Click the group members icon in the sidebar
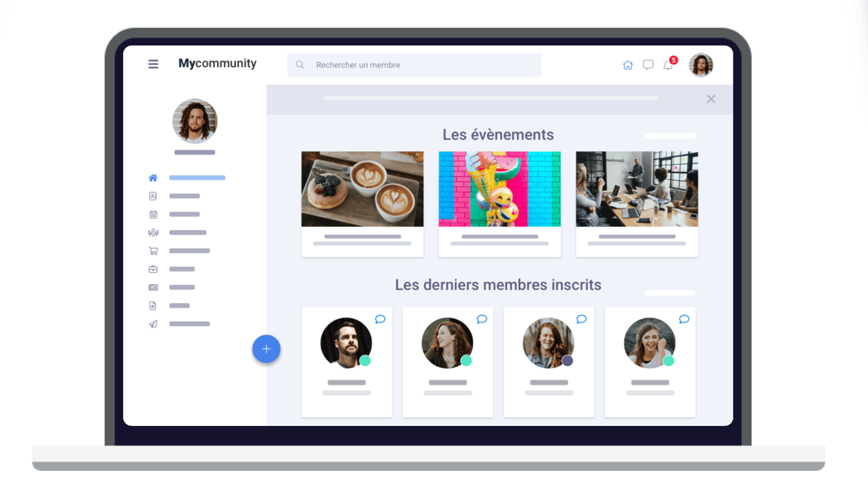This screenshot has height=481, width=868. pyautogui.click(x=153, y=232)
